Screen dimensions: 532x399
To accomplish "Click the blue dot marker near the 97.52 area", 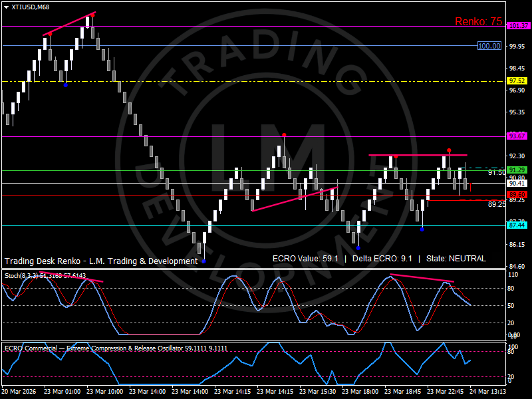I will (x=66, y=85).
